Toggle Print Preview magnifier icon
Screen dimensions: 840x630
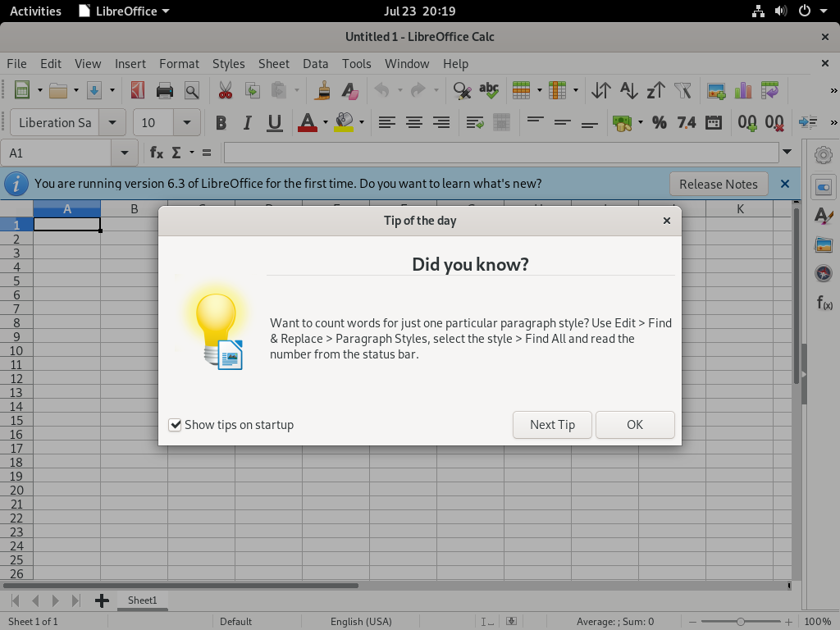tap(192, 90)
